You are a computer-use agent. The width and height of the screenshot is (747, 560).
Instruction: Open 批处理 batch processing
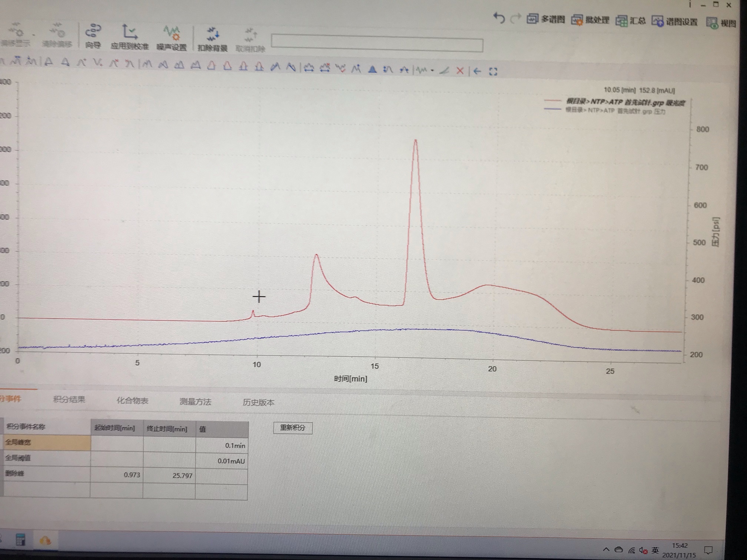[590, 20]
